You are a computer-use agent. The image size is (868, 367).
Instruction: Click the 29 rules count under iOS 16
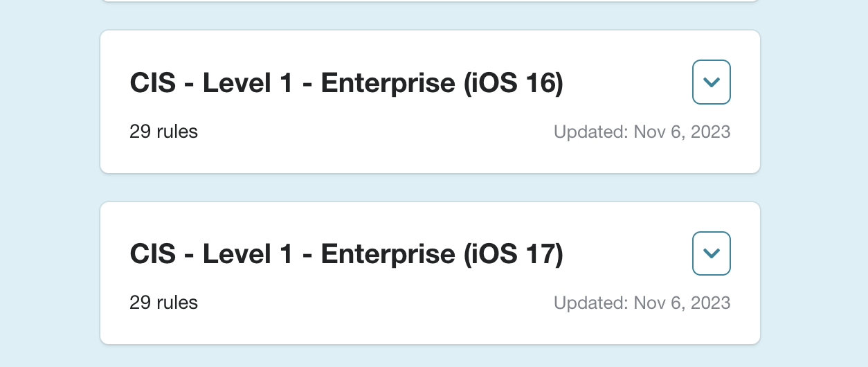[163, 132]
